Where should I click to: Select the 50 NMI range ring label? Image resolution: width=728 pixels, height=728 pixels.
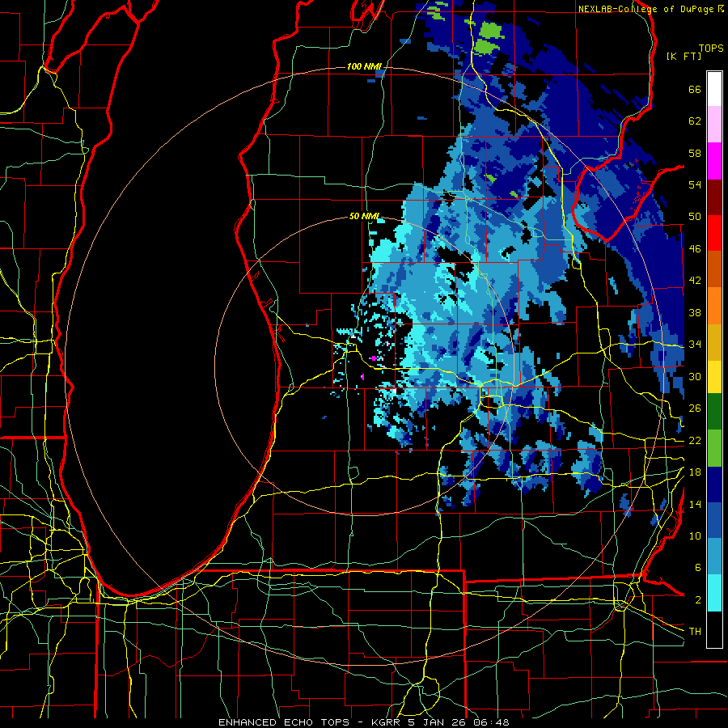pos(365,216)
